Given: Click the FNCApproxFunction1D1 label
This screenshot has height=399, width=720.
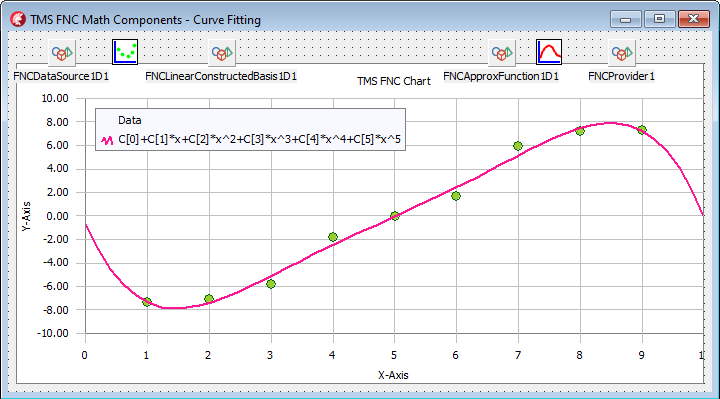Looking at the screenshot, I should tap(501, 76).
